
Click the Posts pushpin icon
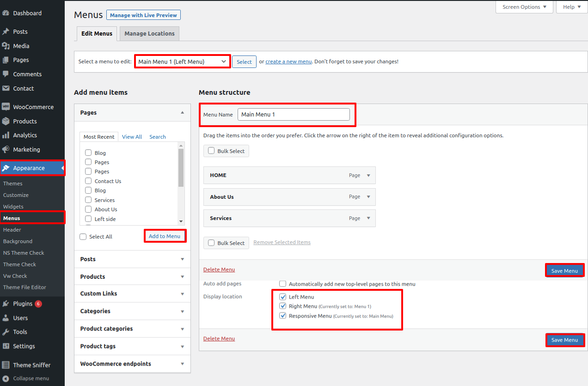(6, 32)
